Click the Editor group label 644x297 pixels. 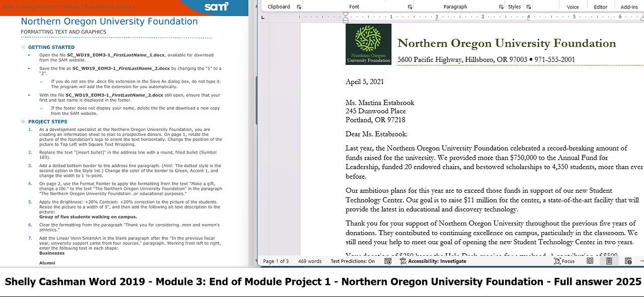point(601,7)
